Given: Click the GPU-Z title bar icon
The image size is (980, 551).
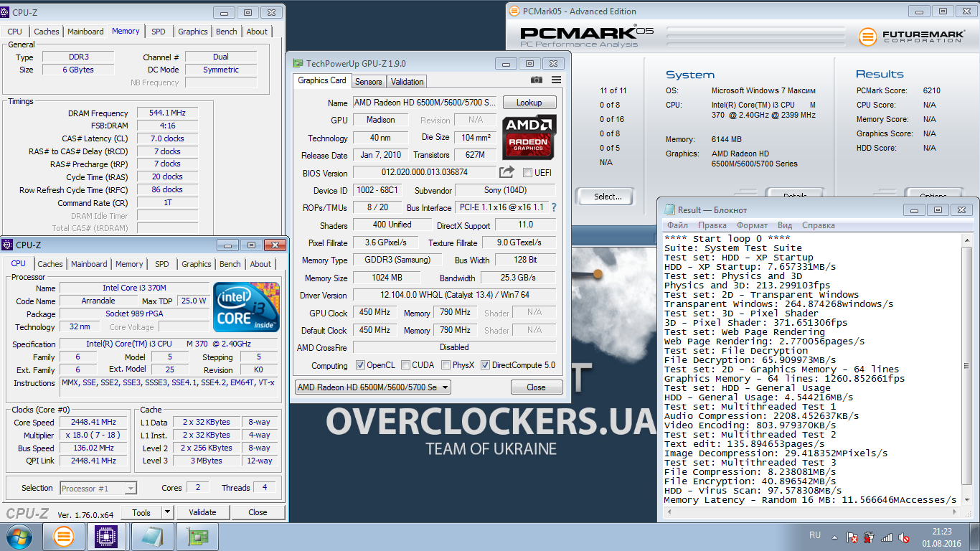Looking at the screenshot, I should (298, 63).
